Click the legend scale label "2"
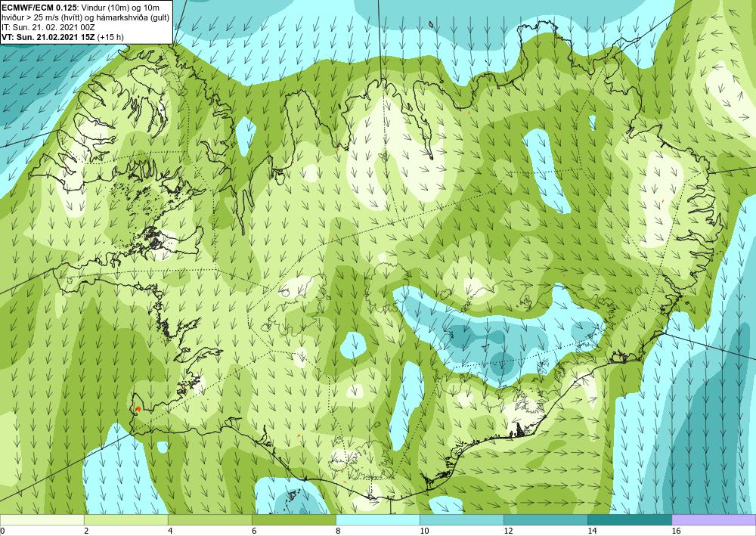Viewport: 756px width, 536px height. click(x=86, y=531)
